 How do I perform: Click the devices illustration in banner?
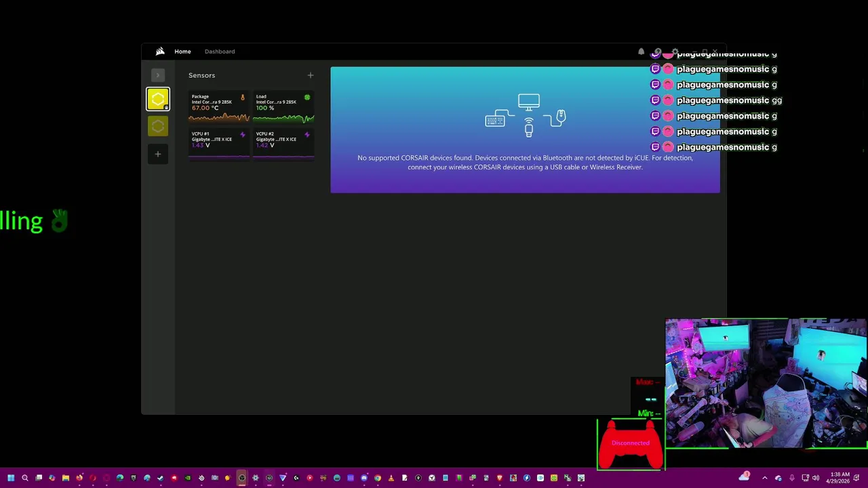click(526, 115)
